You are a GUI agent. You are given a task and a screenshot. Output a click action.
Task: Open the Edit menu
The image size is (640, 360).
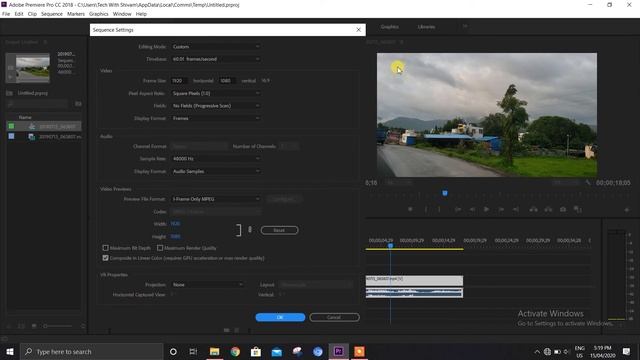coord(19,14)
